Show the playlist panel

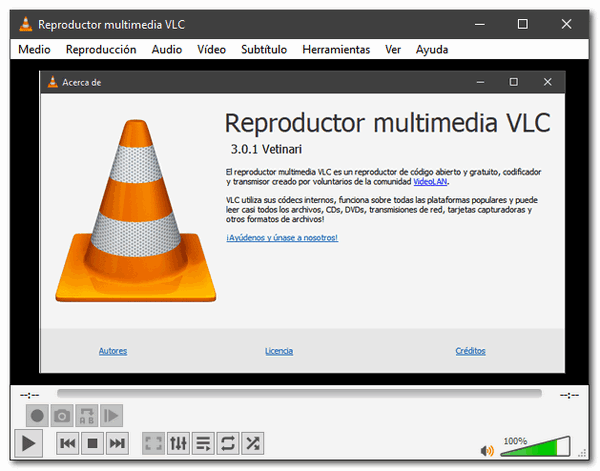point(203,443)
